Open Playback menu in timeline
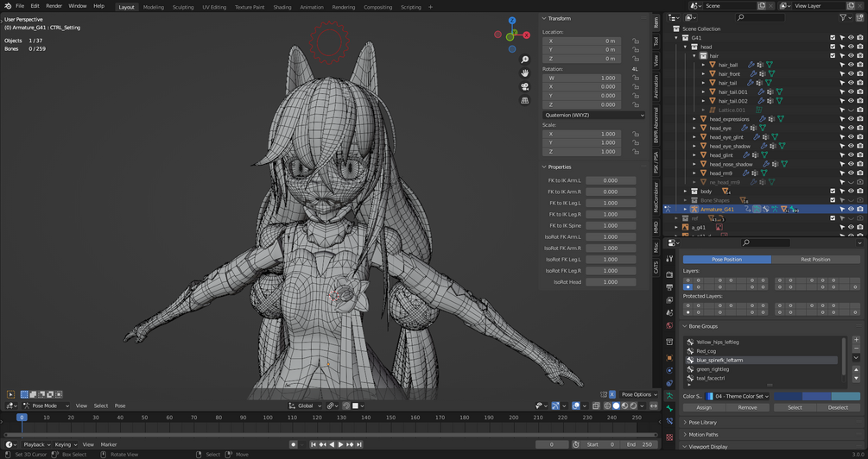 point(37,444)
